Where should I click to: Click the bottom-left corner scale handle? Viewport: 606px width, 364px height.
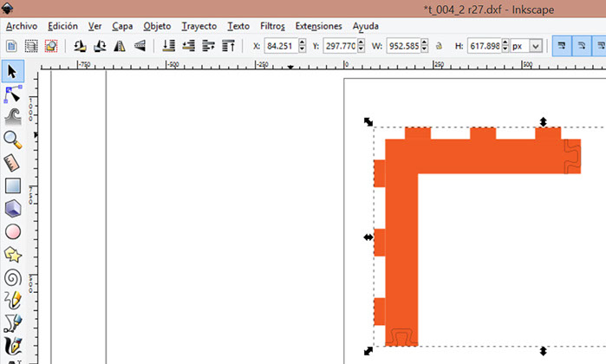(x=368, y=351)
